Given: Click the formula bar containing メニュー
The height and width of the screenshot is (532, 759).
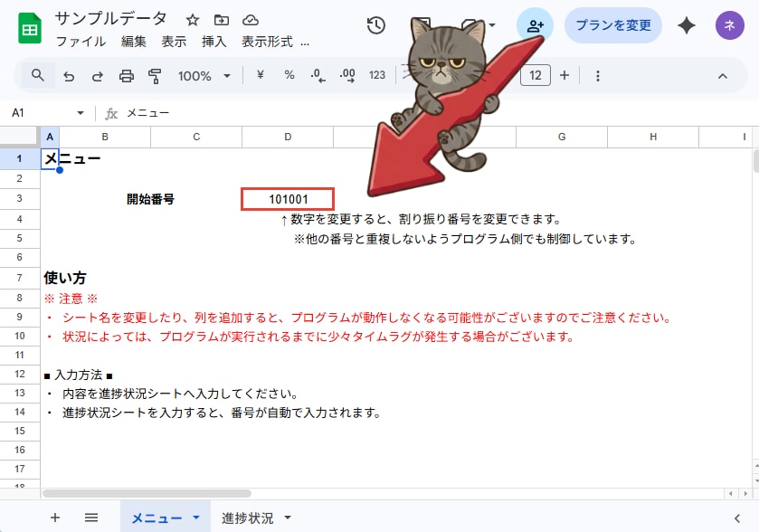Looking at the screenshot, I should (436, 113).
